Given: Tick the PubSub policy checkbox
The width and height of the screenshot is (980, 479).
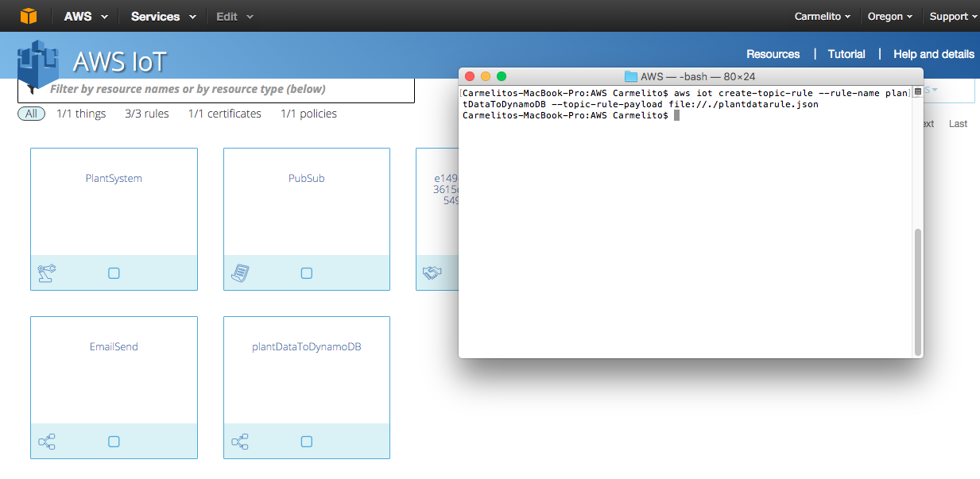Looking at the screenshot, I should click(307, 273).
